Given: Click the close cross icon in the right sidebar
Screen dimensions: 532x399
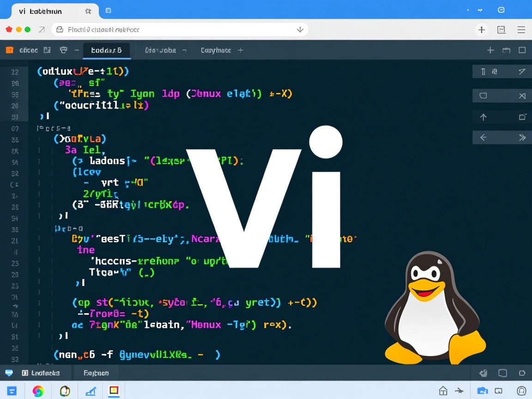Looking at the screenshot, I should [522, 96].
